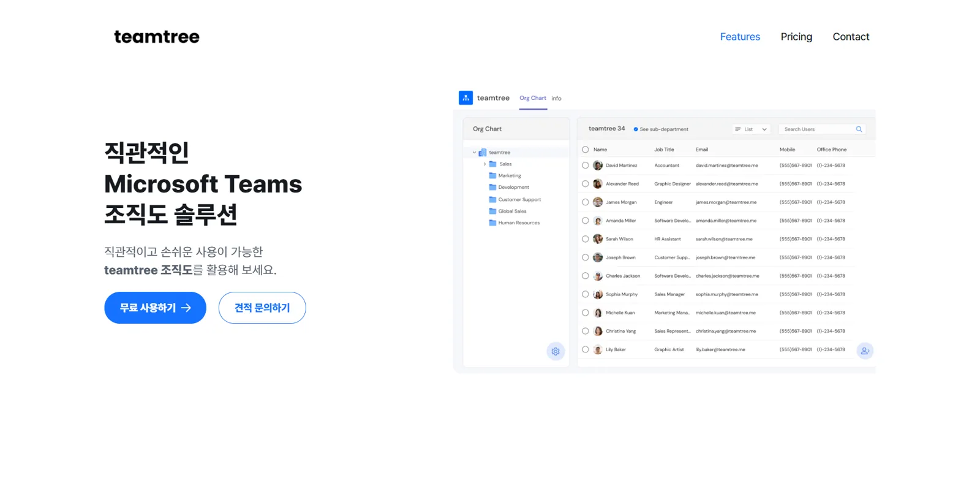Select the Global Sales folder icon
The image size is (980, 491).
tap(492, 211)
